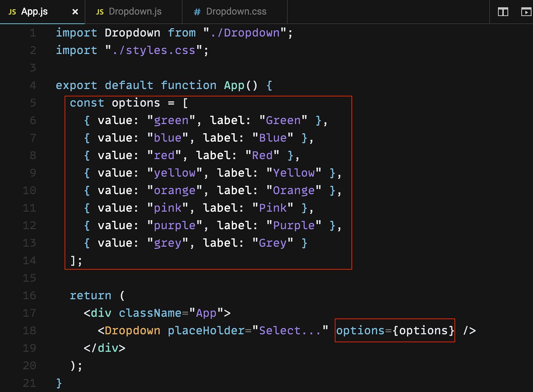Close the App.js file tab
This screenshot has height=392, width=533.
pos(75,12)
